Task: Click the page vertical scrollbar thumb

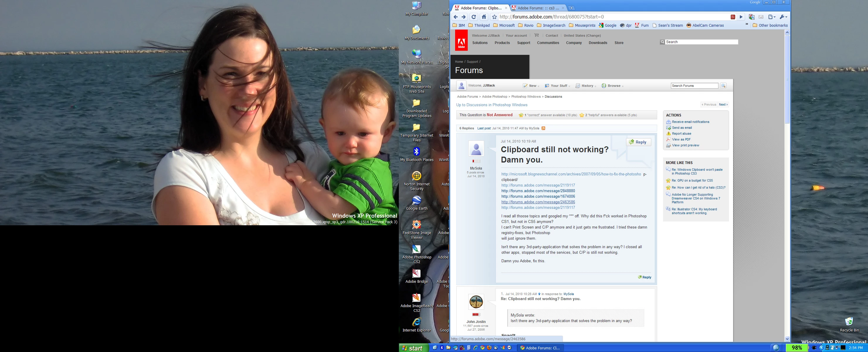Action: click(787, 79)
